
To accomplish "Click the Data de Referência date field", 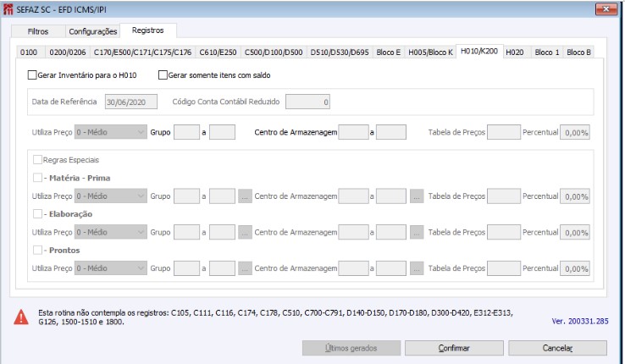I will click(131, 102).
